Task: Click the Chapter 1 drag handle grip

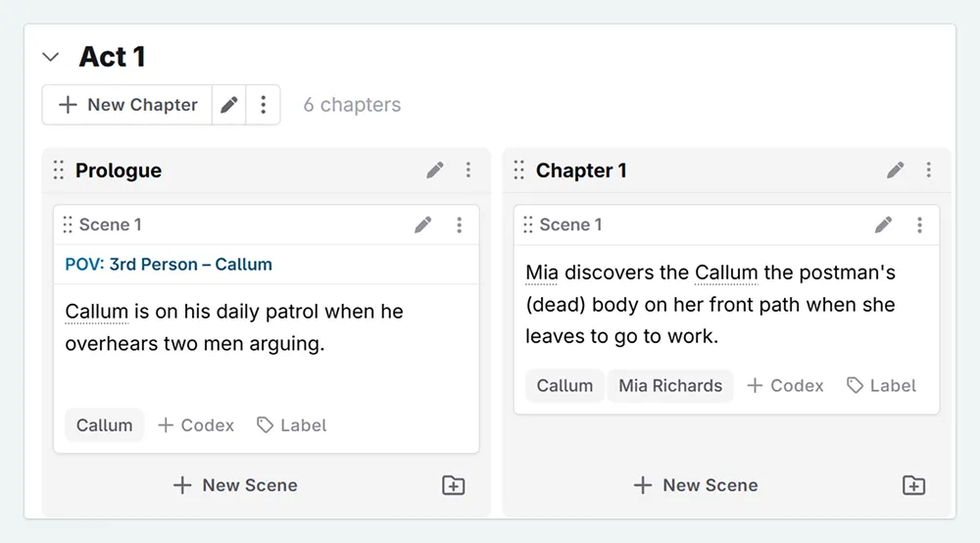Action: click(519, 171)
